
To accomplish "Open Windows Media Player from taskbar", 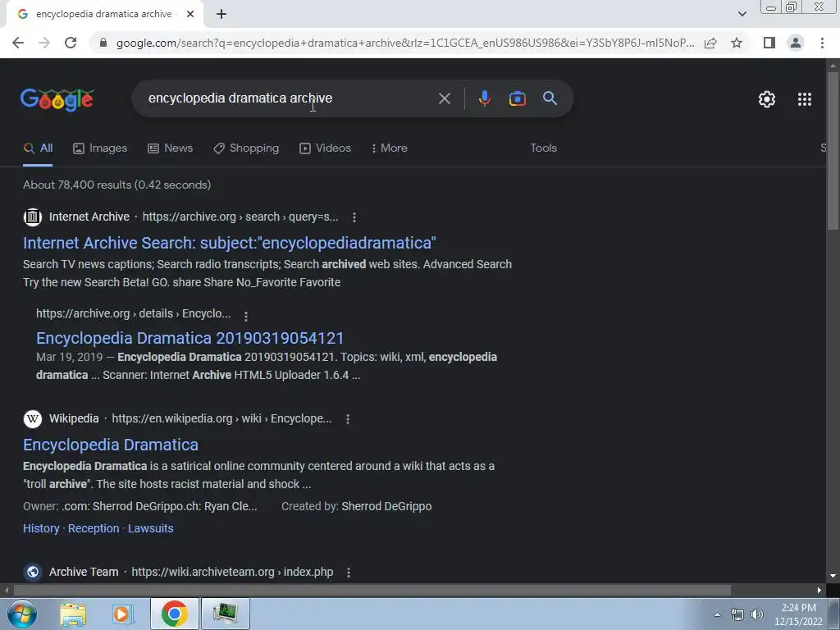I will tap(121, 614).
